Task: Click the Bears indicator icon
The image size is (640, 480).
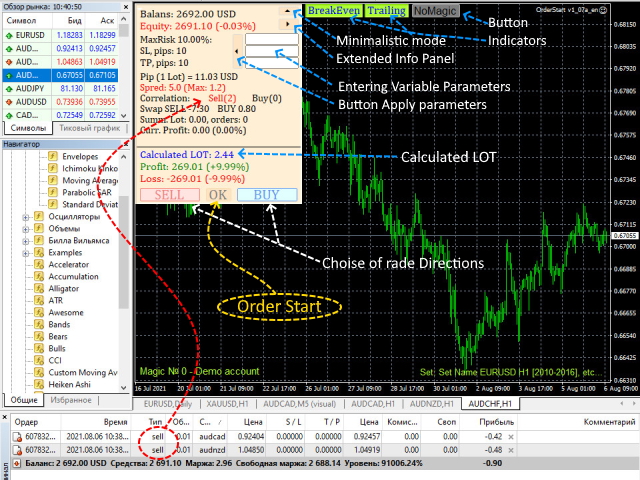Action: 39,336
